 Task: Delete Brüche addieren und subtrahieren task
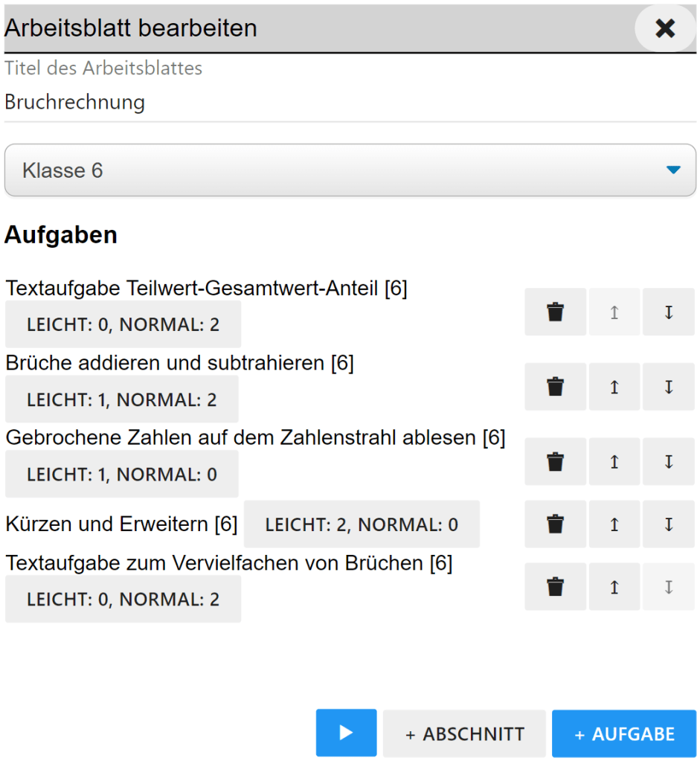[555, 387]
